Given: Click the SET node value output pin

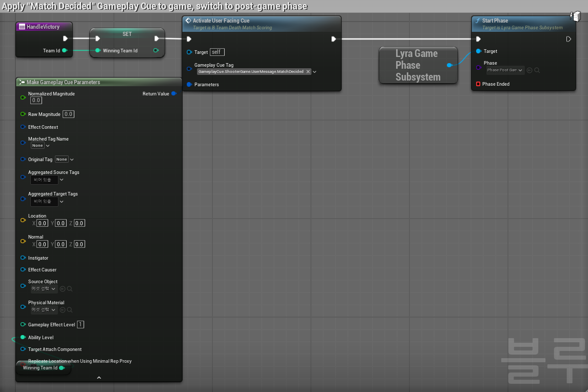Looking at the screenshot, I should (x=156, y=50).
